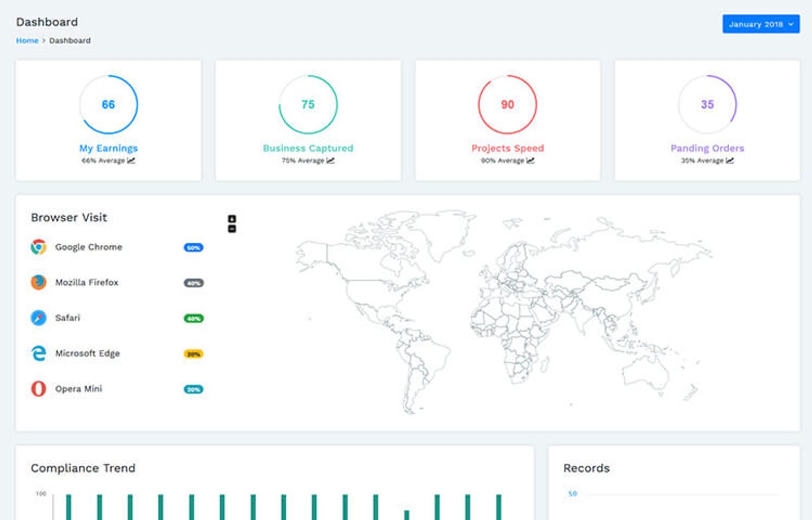Click the Projects Speed label
The height and width of the screenshot is (520, 812).
pyautogui.click(x=507, y=148)
